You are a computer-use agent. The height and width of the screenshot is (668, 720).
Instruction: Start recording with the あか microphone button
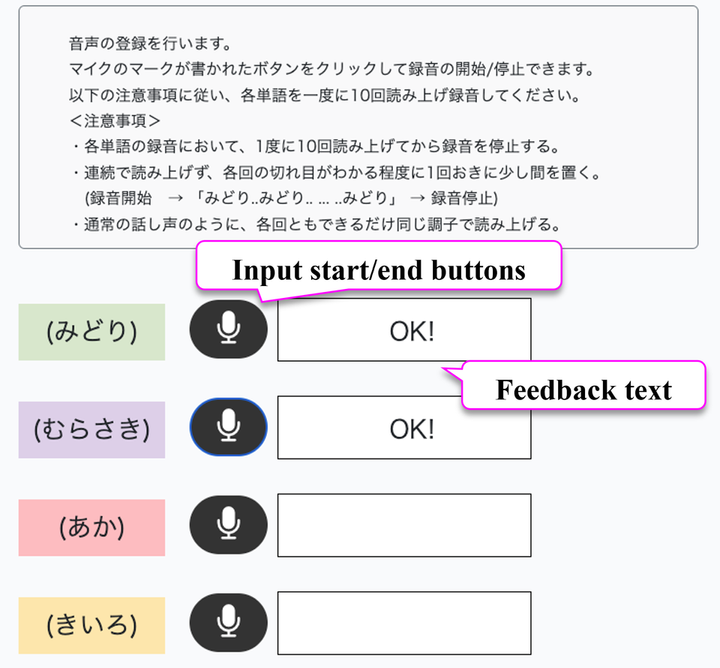coord(228,525)
